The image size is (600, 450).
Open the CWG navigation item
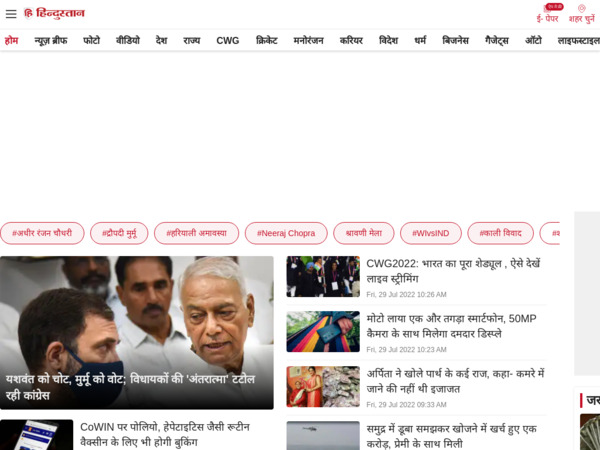point(228,41)
